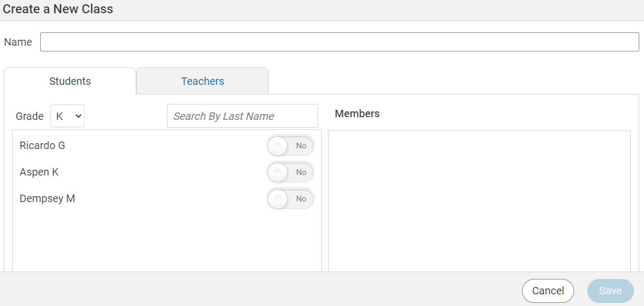The width and height of the screenshot is (644, 306).
Task: Click the chevron arrow in Grade selector
Action: (78, 116)
